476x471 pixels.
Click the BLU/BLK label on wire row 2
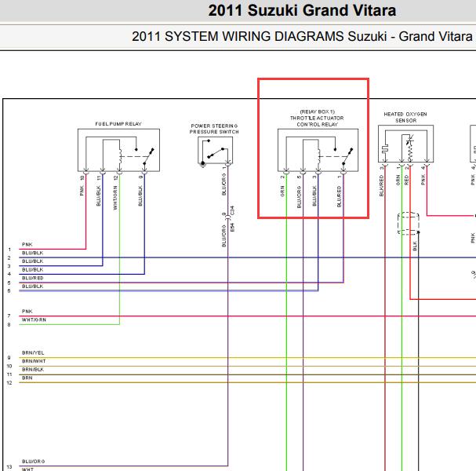pos(32,253)
